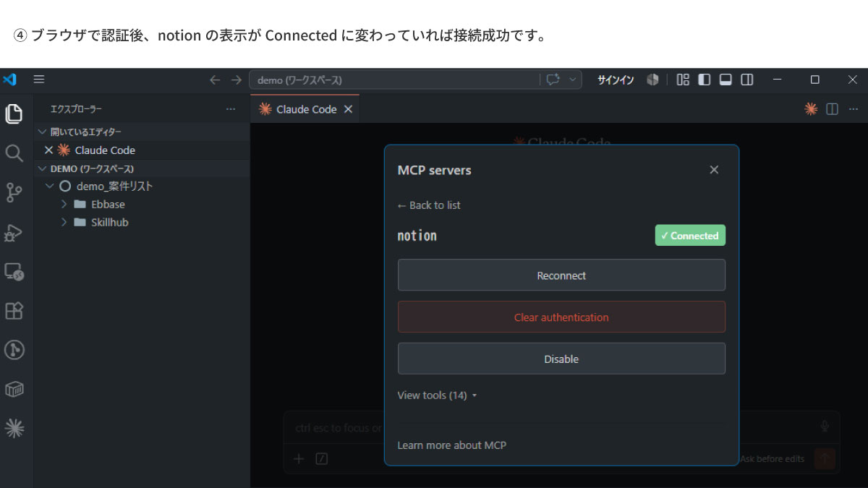
Task: Toggle the secondary side bar
Action: pyautogui.click(x=747, y=80)
